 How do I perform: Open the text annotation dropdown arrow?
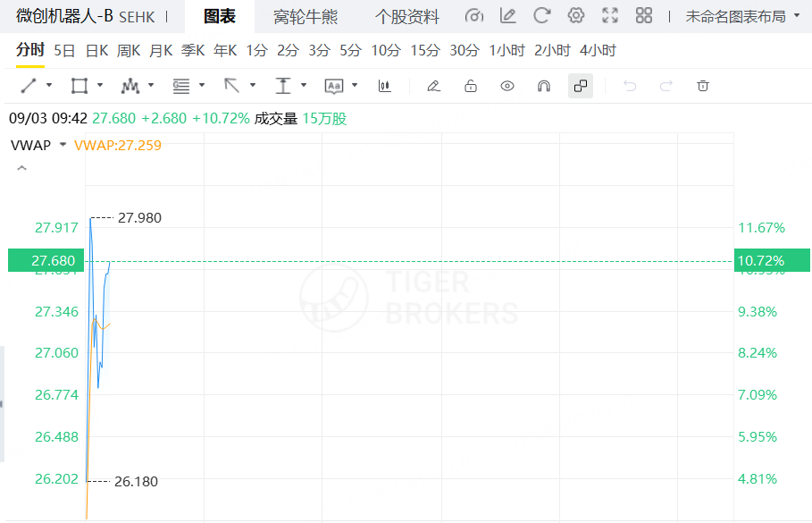coord(355,85)
